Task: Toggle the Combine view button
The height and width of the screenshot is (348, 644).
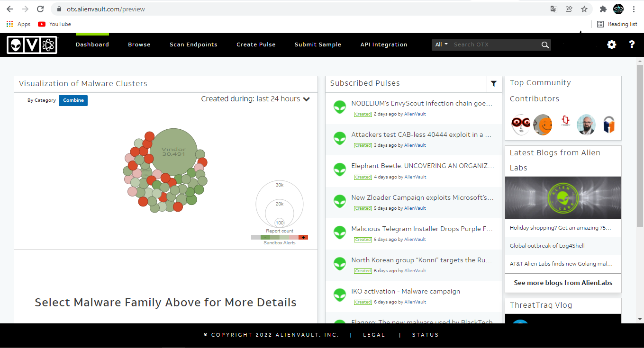Action: click(73, 100)
